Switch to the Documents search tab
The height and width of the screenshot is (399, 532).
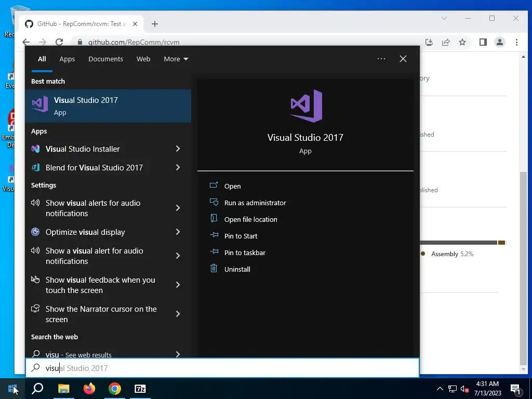(x=105, y=59)
